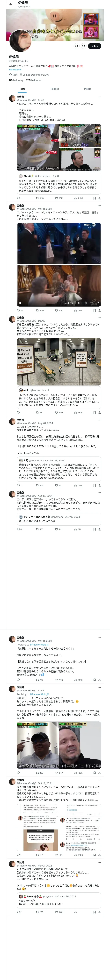Open more options on the Aug 20, 2024 post
The image size is (110, 980).
99,420
